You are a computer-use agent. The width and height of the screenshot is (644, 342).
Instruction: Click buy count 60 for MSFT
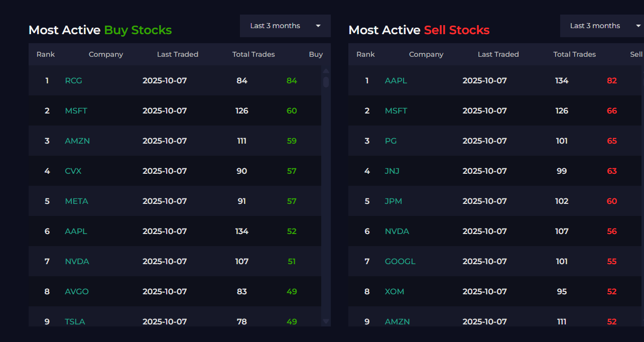(x=292, y=110)
